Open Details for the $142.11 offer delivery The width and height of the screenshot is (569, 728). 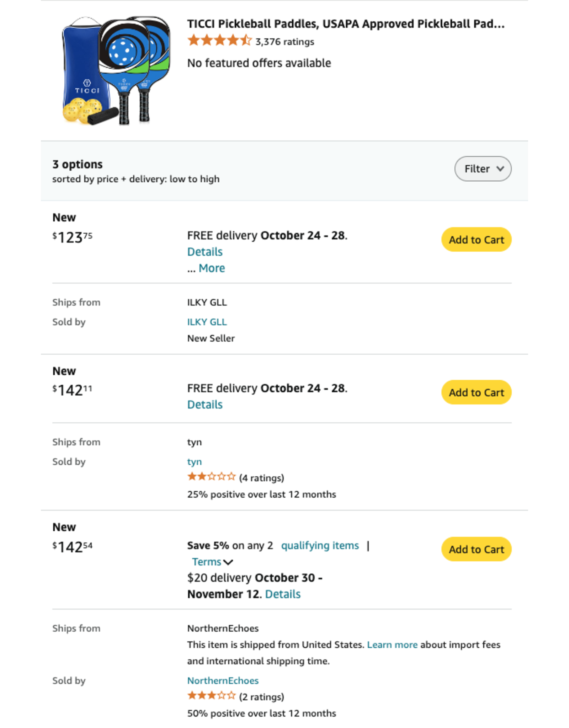click(205, 405)
